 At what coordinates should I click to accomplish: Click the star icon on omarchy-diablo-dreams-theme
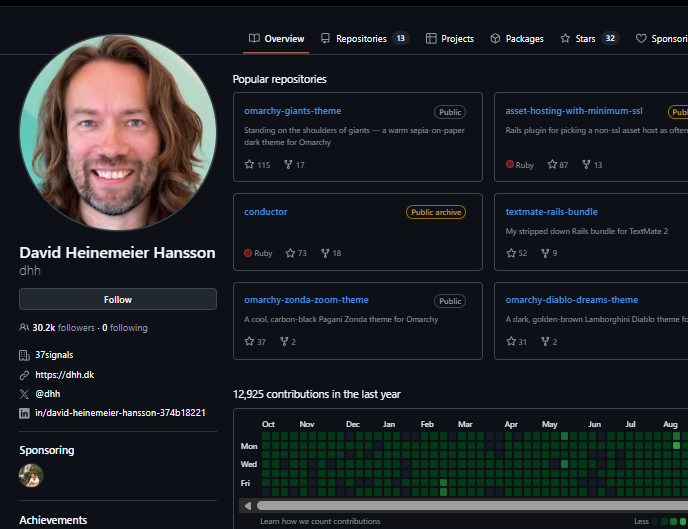pyautogui.click(x=511, y=341)
